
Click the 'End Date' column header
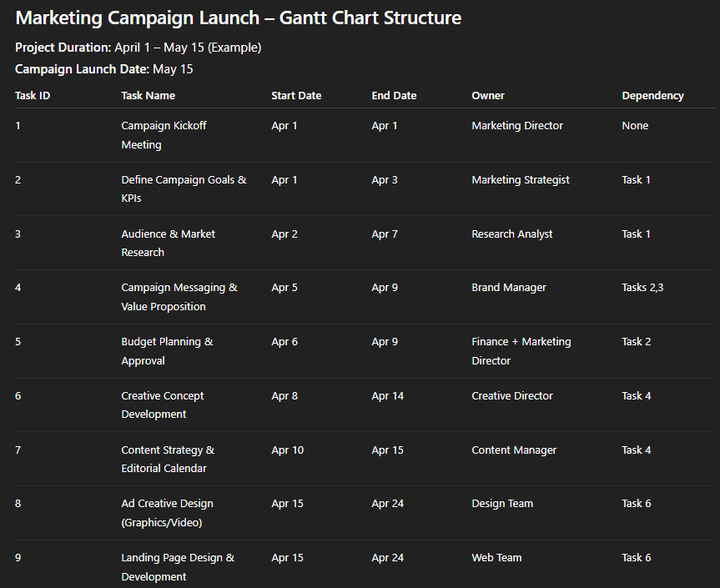(x=394, y=95)
